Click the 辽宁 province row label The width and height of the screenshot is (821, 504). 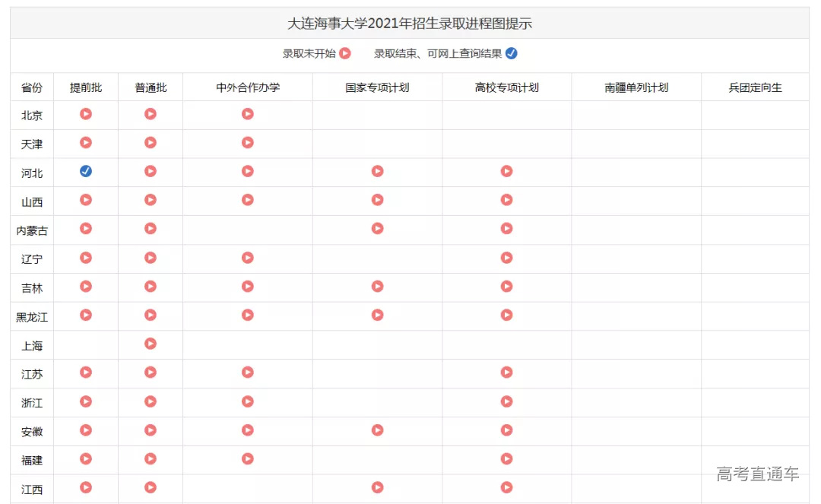[x=32, y=259]
